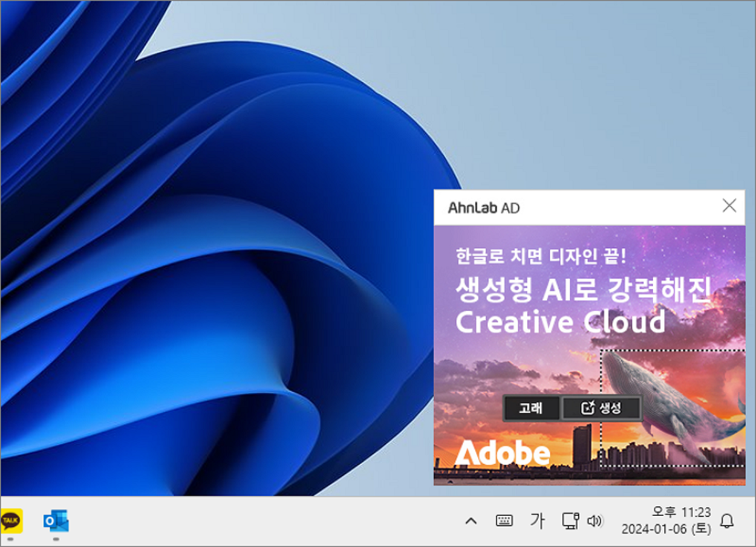Open Outlook from the taskbar
Screen dimensions: 756x547
click(x=56, y=520)
